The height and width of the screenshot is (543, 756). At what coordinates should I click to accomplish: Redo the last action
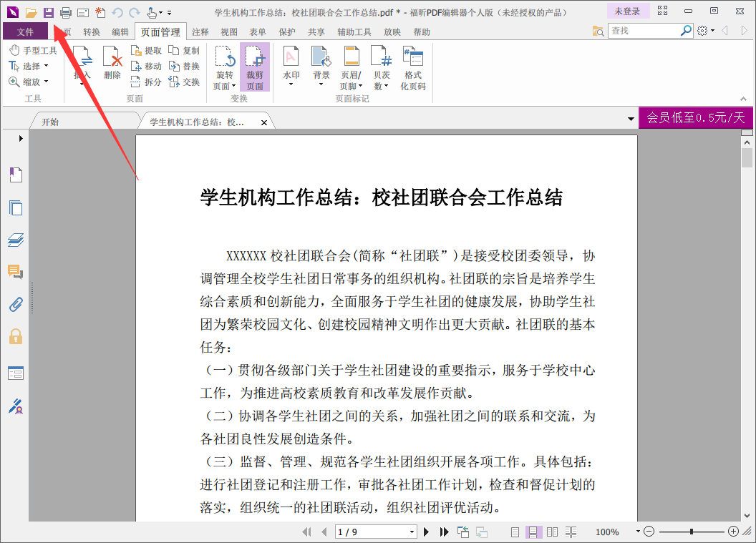pos(135,13)
